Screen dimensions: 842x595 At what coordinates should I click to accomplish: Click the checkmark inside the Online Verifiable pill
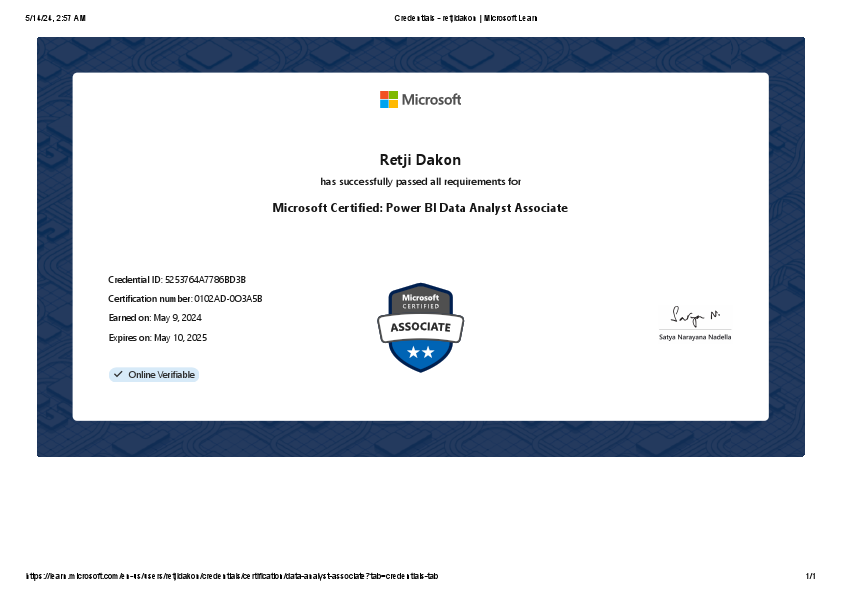pos(116,374)
